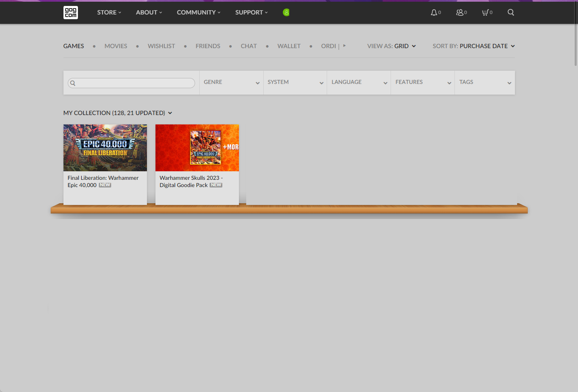
Task: Open the ABOUT menu
Action: (x=149, y=12)
